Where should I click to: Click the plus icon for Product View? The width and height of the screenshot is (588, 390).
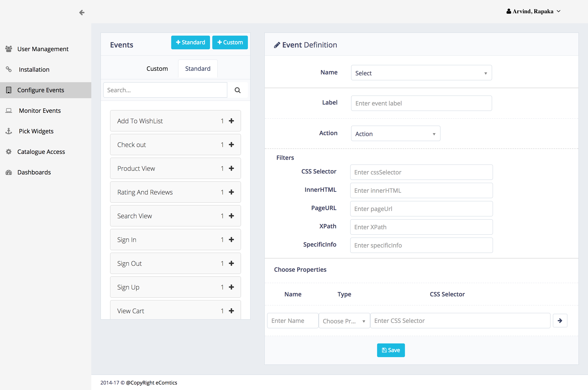231,168
